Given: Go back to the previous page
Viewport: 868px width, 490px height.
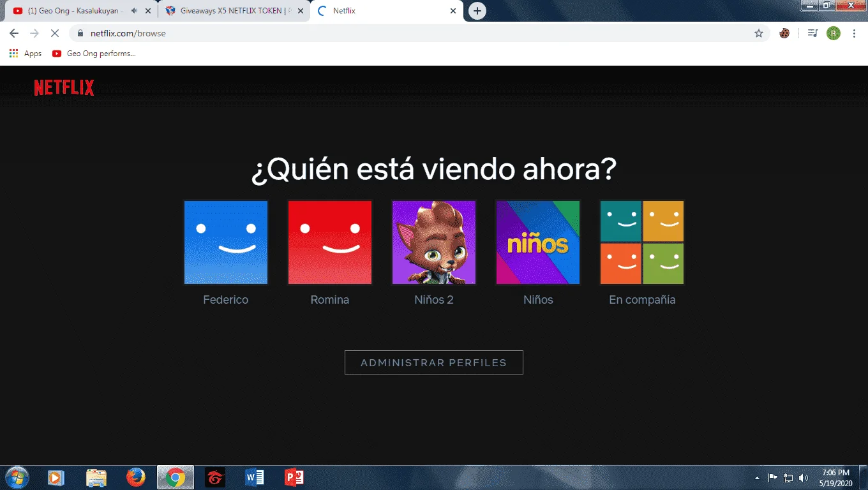Looking at the screenshot, I should coord(14,33).
